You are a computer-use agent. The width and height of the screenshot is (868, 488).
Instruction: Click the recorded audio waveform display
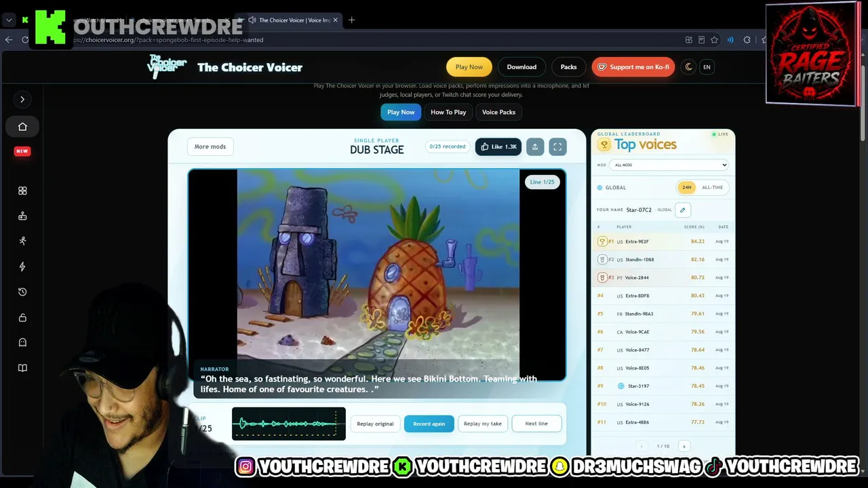click(x=289, y=424)
